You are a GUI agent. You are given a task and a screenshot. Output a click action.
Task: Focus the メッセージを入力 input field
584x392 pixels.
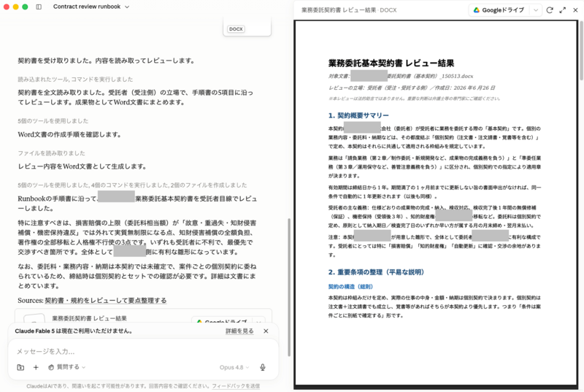click(143, 351)
